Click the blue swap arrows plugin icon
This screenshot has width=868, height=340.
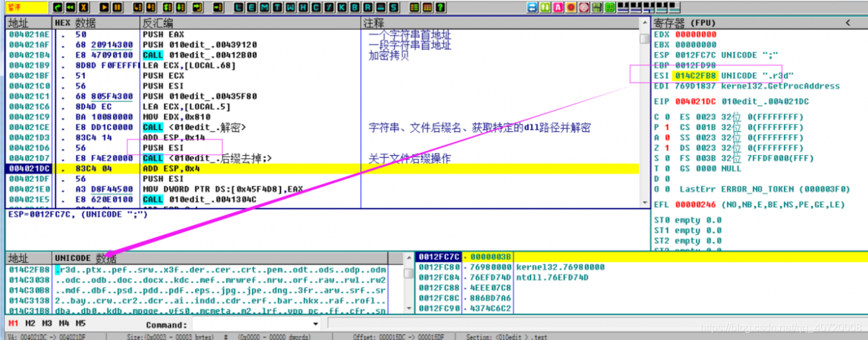[x=532, y=7]
